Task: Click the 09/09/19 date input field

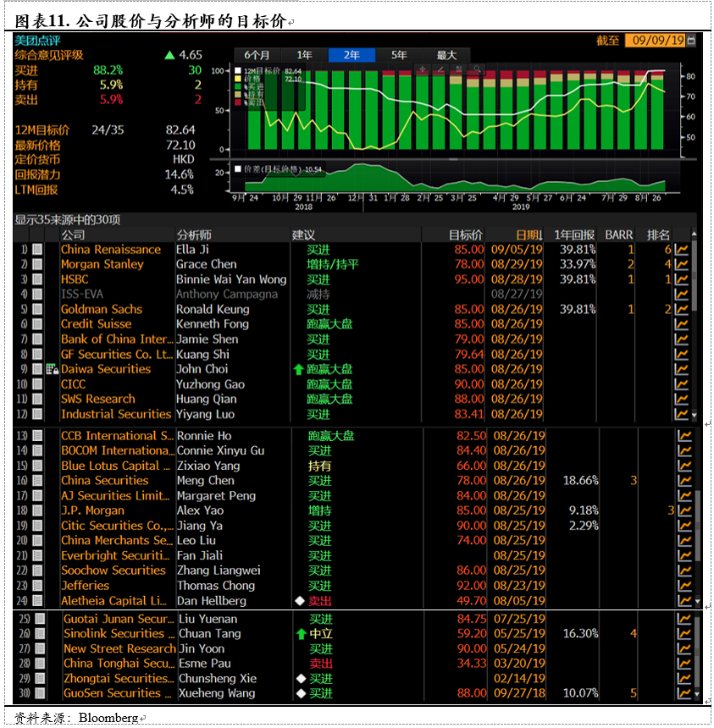Action: (656, 41)
